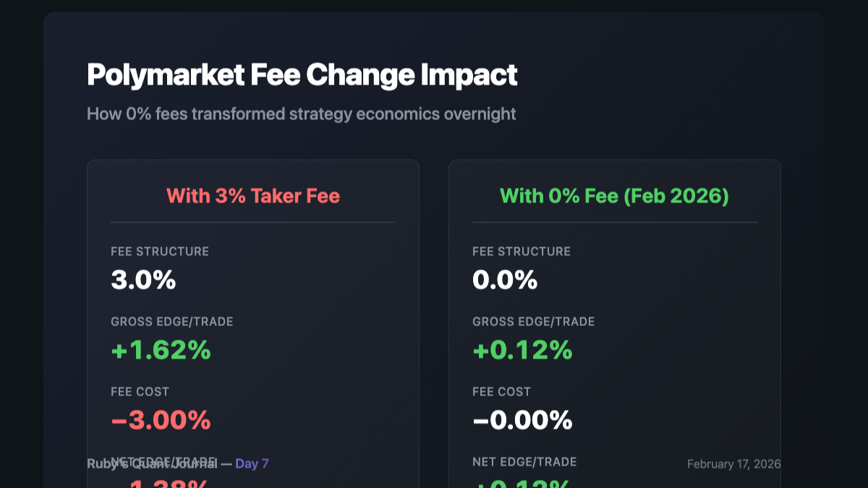
Task: Select the +0.12% gross edge value under GROSS EDGE/TRADE
Action: click(x=522, y=350)
